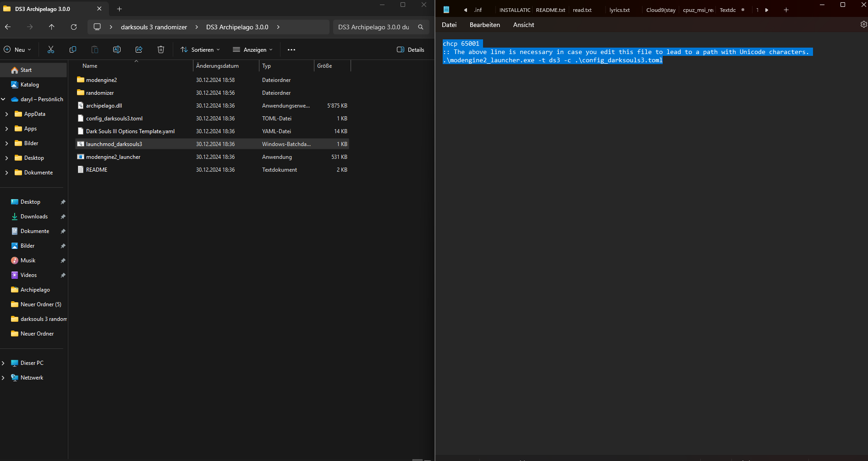Expand the Dieser PC tree node

click(4, 363)
